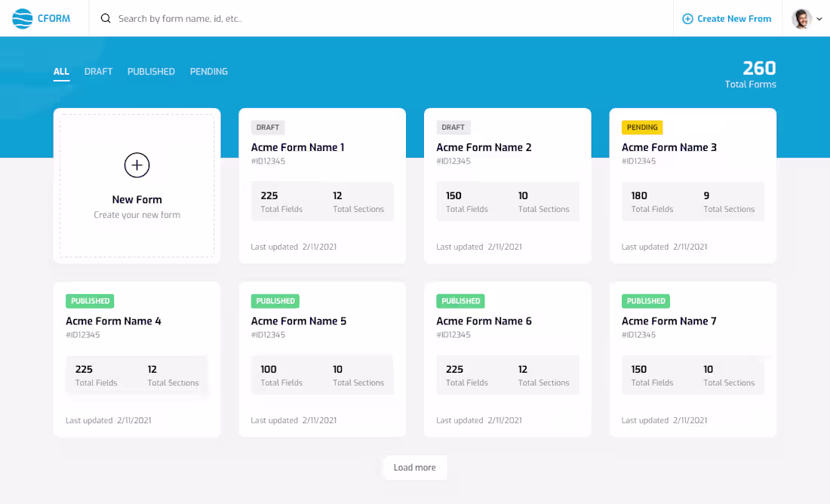The width and height of the screenshot is (830, 504).
Task: Click the PUBLISHED badge on Acme Form Name 6
Action: point(460,301)
